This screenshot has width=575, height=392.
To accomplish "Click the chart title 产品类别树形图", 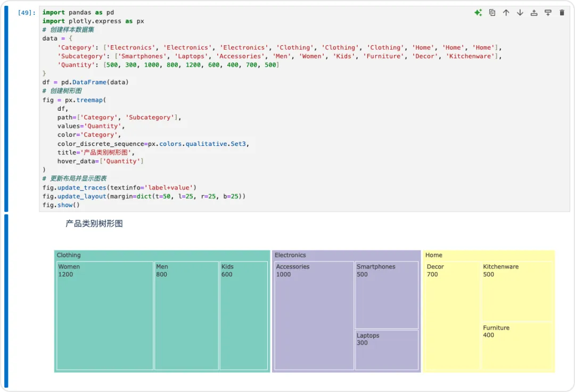I will pyautogui.click(x=94, y=224).
